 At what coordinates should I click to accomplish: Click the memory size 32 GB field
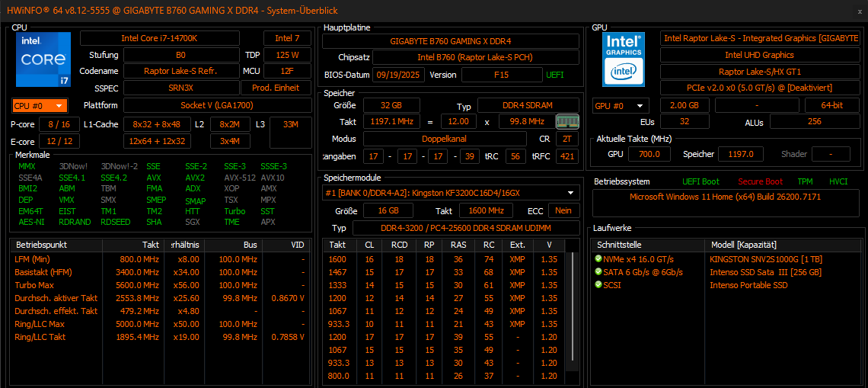391,105
